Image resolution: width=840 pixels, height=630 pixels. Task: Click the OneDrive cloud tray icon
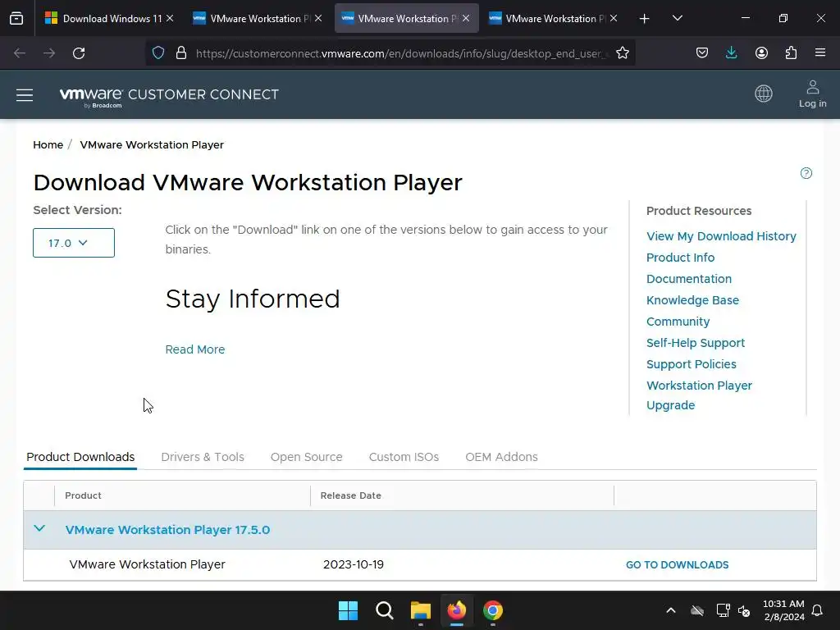697,610
